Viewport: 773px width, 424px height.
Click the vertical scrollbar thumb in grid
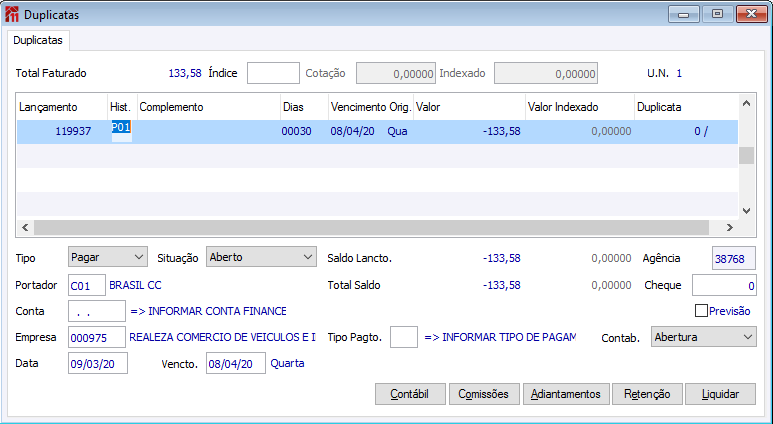click(746, 155)
